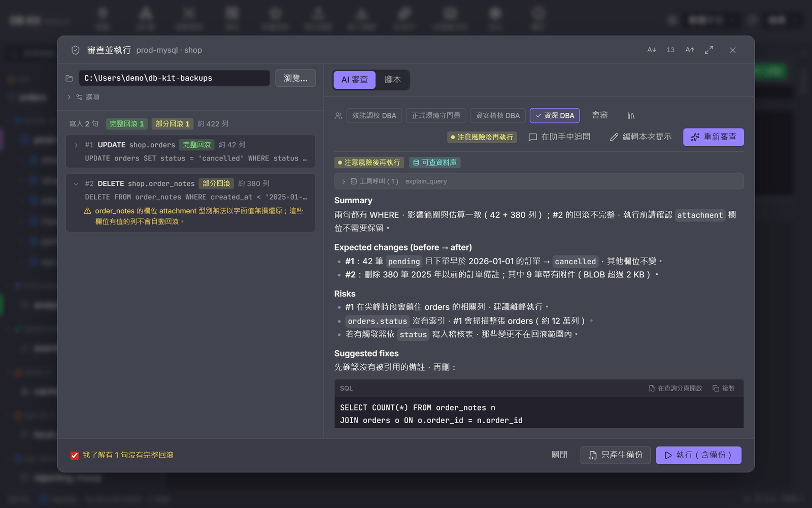Screen dimensions: 812x508
Task: Increase font size with A↑ icon
Action: pyautogui.click(x=690, y=50)
